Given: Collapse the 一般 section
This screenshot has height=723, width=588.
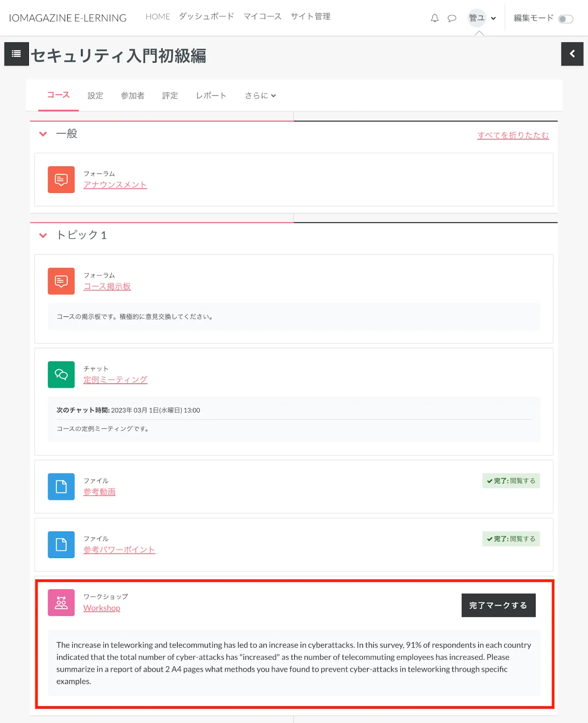Looking at the screenshot, I should point(43,134).
